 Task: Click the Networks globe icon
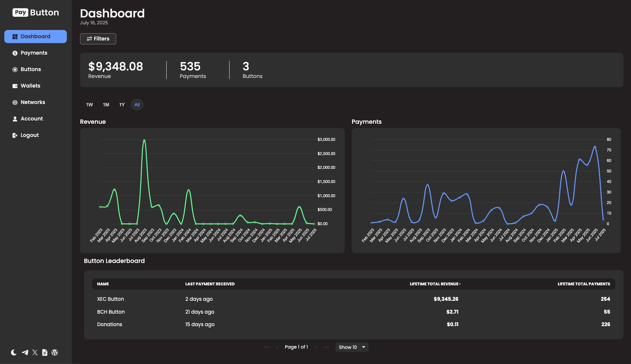pyautogui.click(x=15, y=102)
